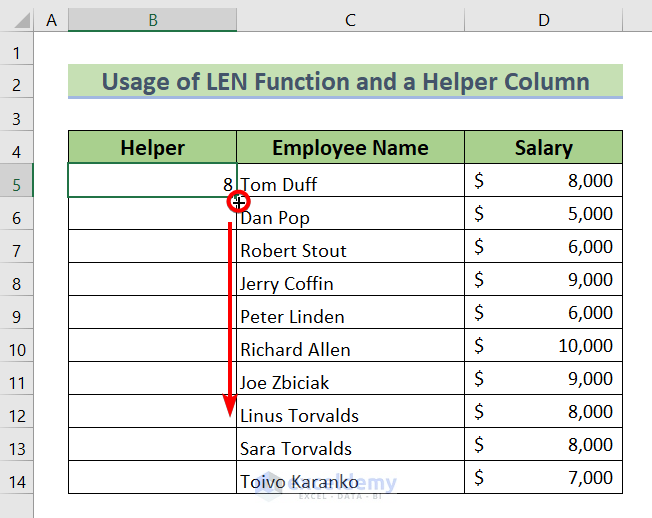Image resolution: width=652 pixels, height=518 pixels.
Task: Select the Linus Torvalds name cell
Action: [350, 413]
